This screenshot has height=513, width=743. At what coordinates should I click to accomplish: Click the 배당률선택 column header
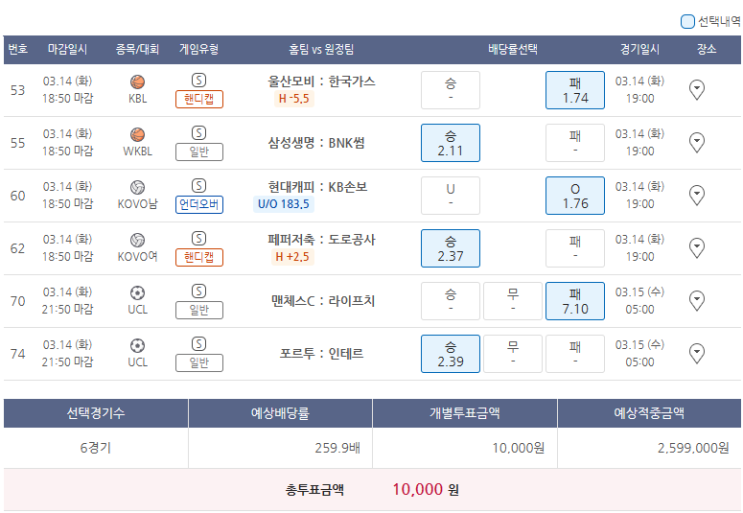pos(513,49)
